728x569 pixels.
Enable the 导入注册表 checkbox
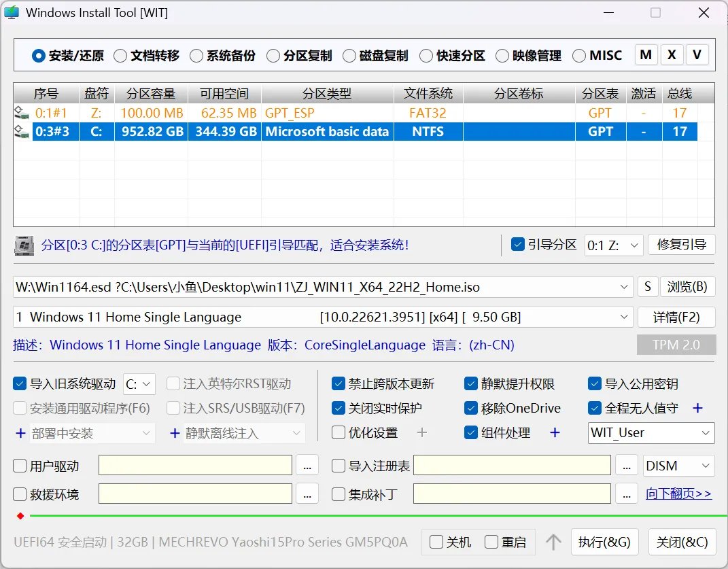339,466
